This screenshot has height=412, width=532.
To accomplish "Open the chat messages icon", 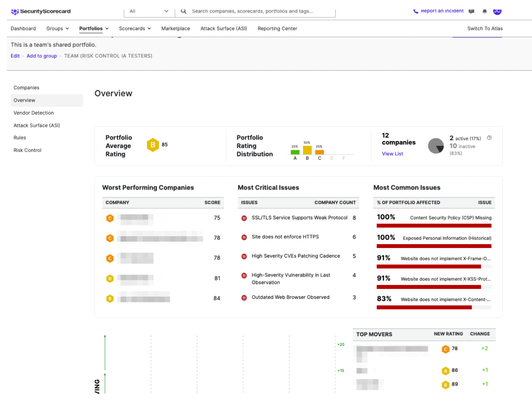I will click(x=471, y=11).
